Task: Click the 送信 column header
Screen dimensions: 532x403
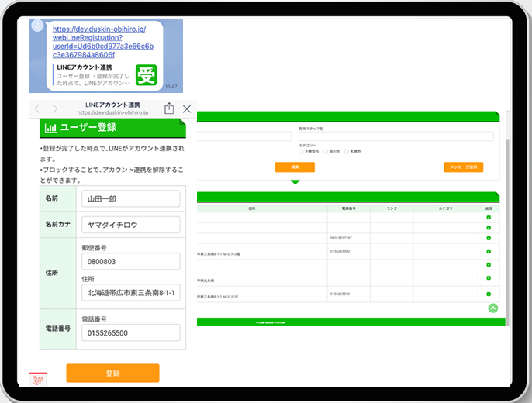Action: point(489,208)
